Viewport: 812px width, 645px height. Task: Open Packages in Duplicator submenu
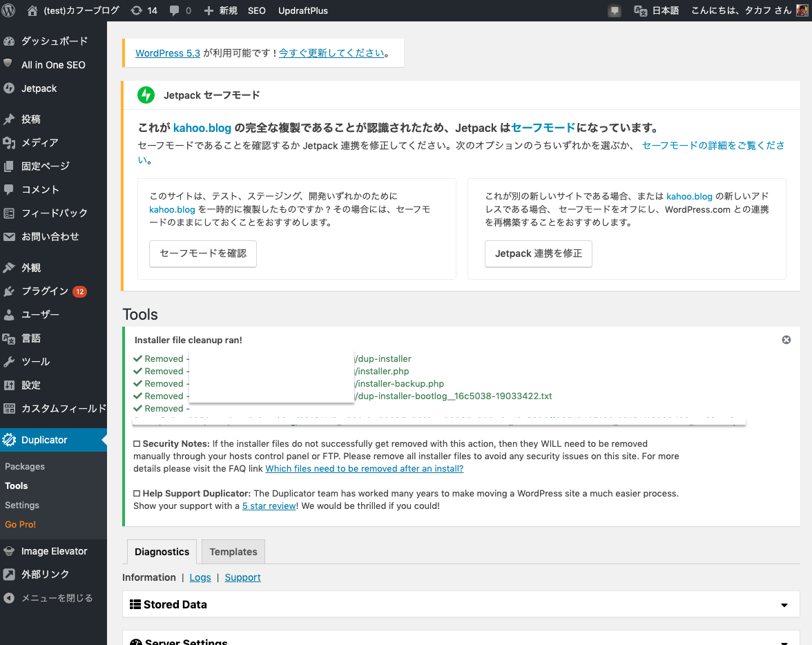point(25,466)
